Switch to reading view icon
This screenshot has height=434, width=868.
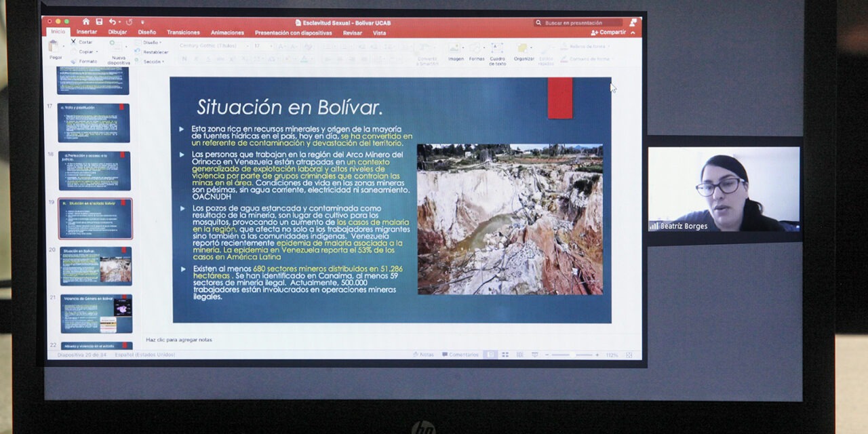(x=519, y=355)
